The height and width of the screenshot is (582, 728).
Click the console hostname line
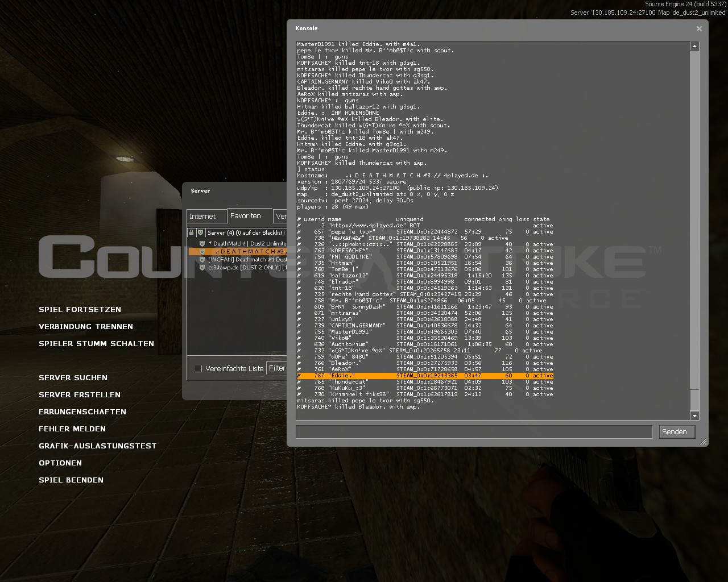392,176
